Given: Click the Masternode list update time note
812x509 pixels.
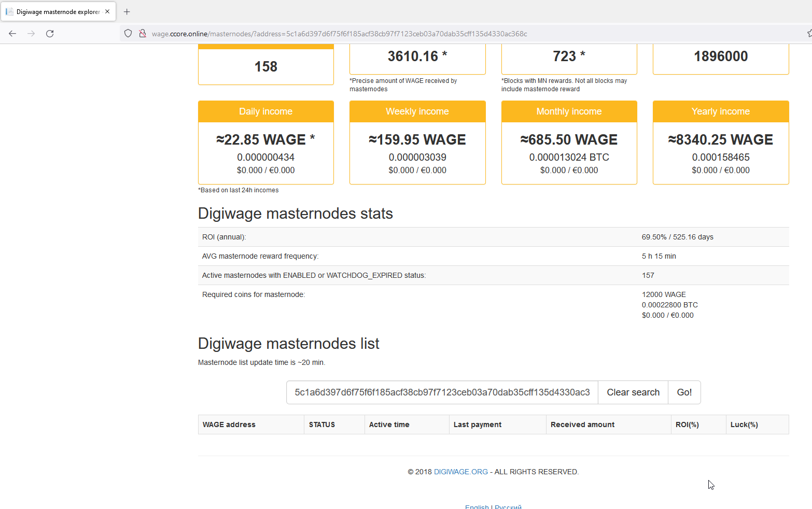Looking at the screenshot, I should [262, 362].
